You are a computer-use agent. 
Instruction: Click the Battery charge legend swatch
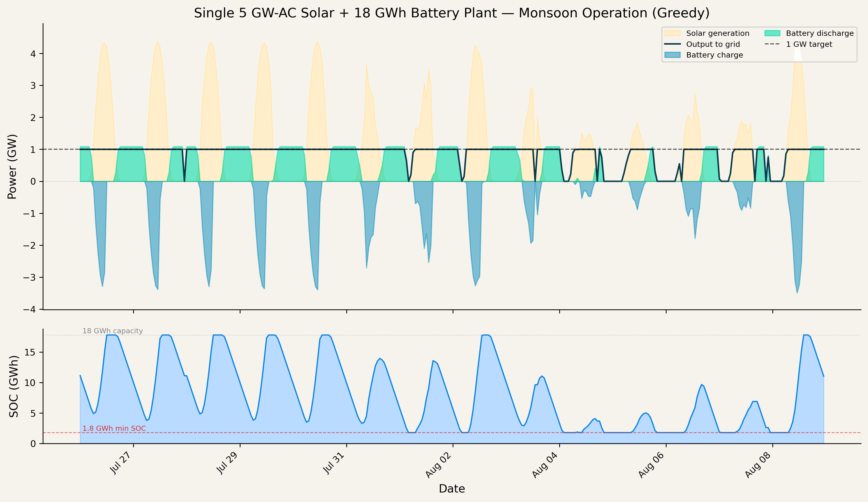tap(672, 55)
